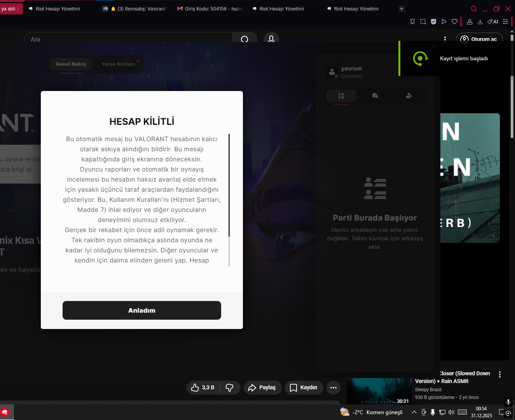
Task: Click the Riot client icon in the taskbar
Action: pos(5,412)
